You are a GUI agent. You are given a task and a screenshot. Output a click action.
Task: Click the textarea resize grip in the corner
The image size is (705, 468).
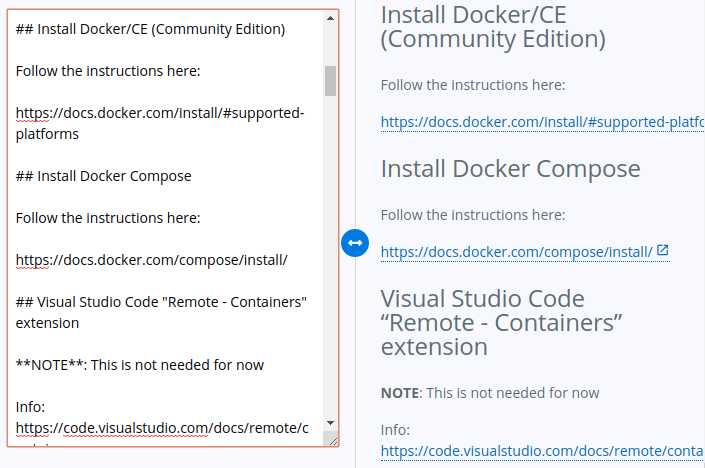point(332,440)
